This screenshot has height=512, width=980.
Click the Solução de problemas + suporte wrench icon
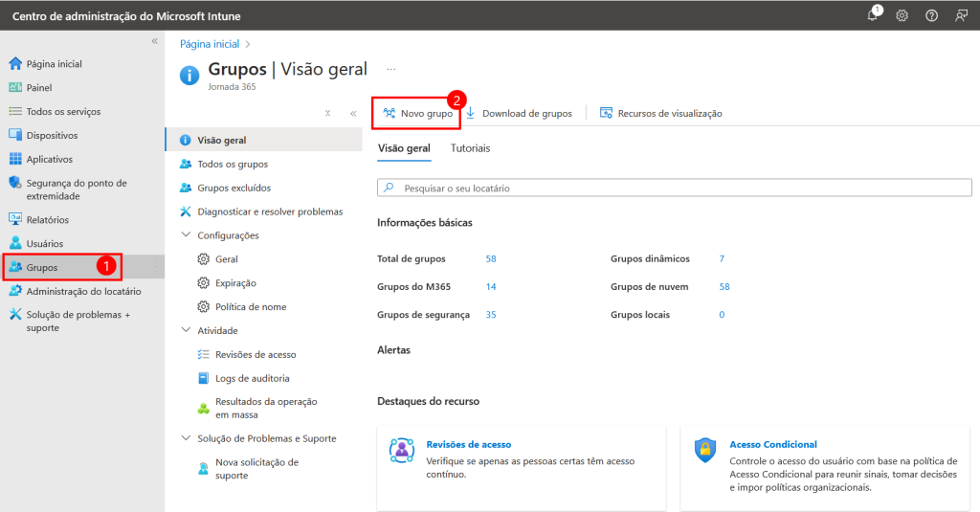pos(15,315)
